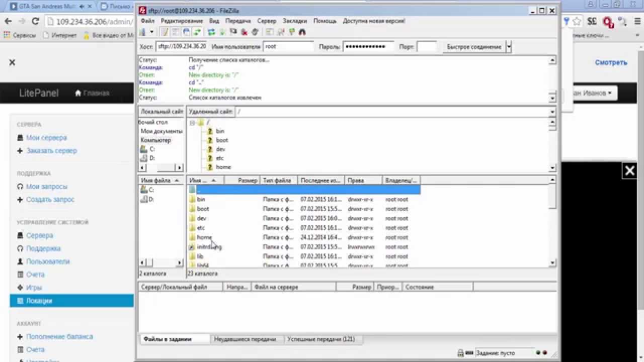Open Мои сервера link in LitePanel sidebar

(46, 137)
